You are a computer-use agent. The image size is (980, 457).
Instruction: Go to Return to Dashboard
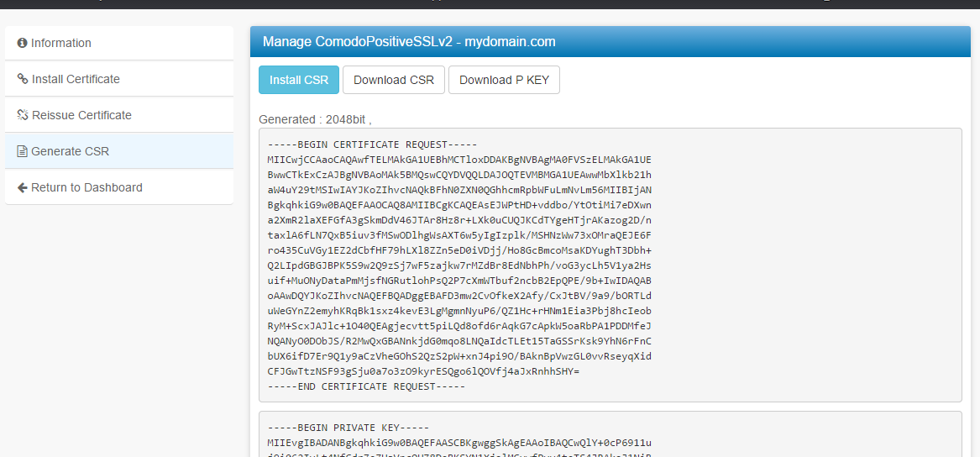(x=119, y=187)
